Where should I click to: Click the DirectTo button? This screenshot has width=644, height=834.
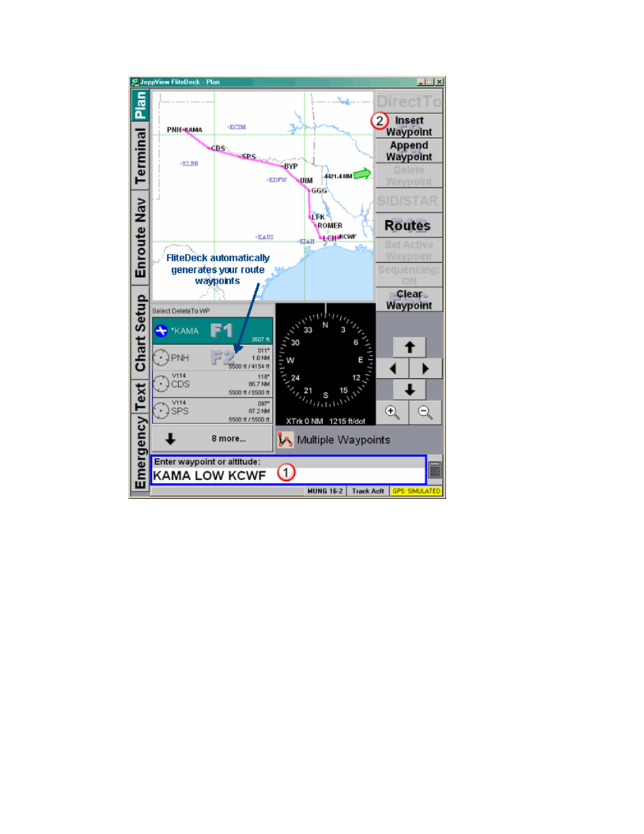pos(409,101)
